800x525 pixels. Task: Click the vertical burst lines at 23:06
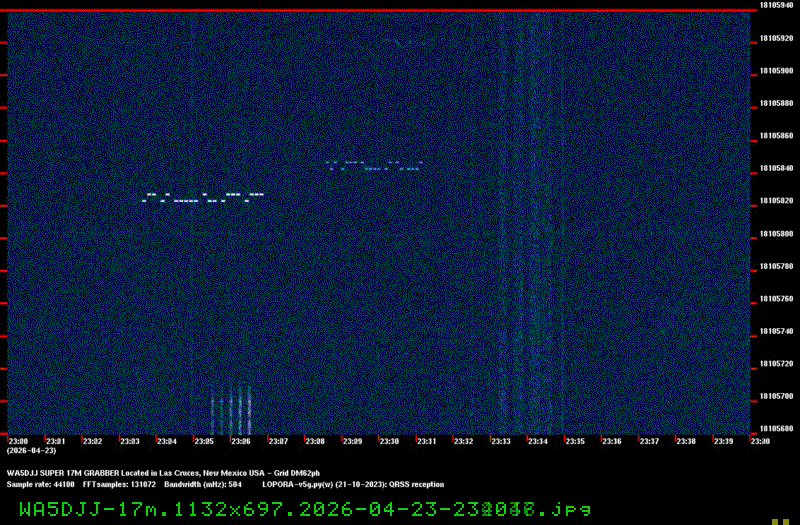(x=231, y=409)
